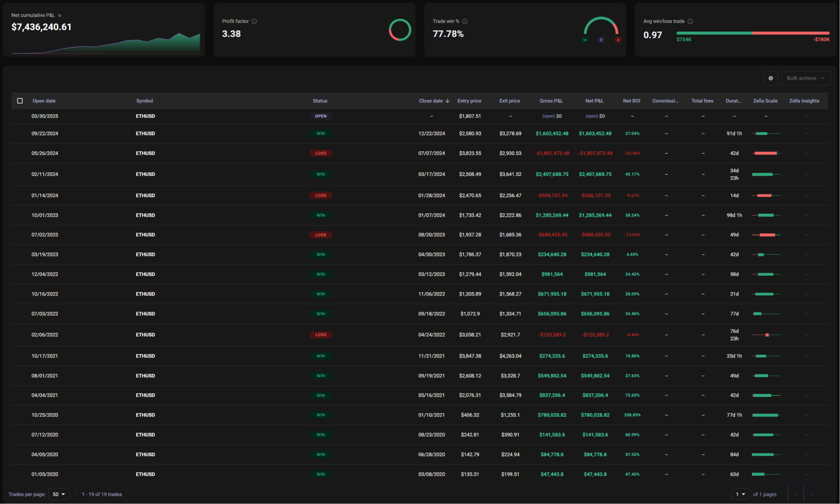Open table settings gear icon
Viewport: 840px width, 504px height.
pyautogui.click(x=771, y=78)
